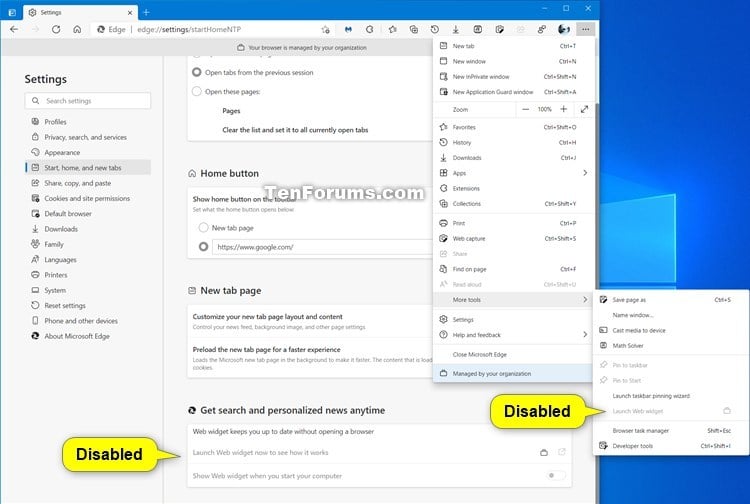Open Settings from the menu
Image resolution: width=750 pixels, height=504 pixels.
coord(513,319)
